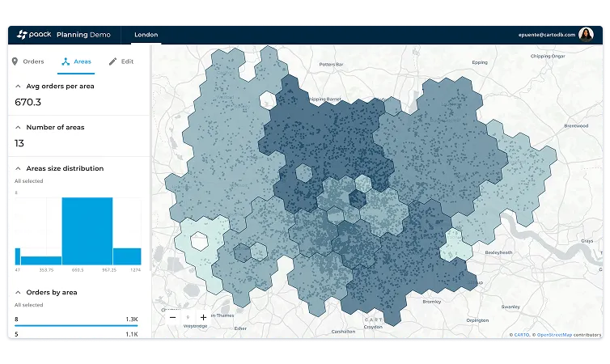Collapse the Areas size distribution widget
Viewport: 610px width, 364px height.
point(18,168)
